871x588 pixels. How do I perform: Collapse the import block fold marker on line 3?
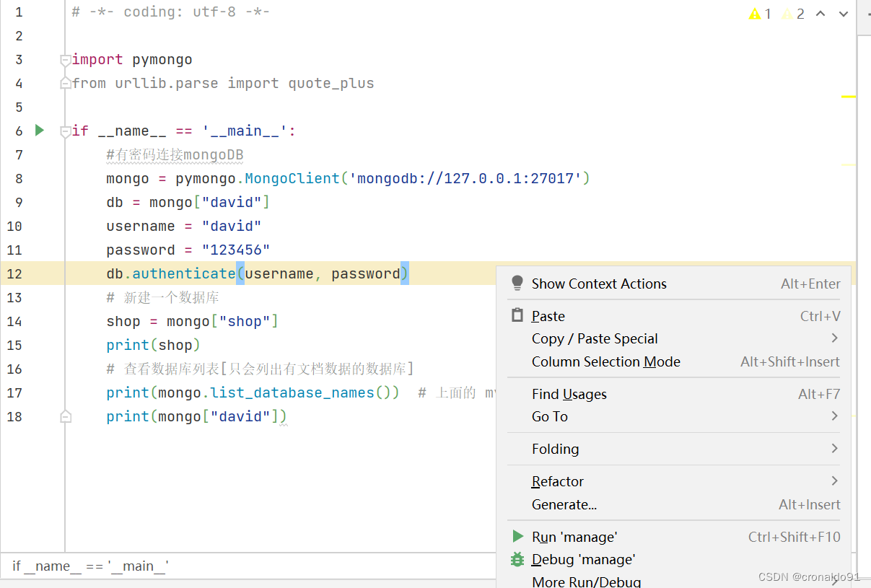point(66,60)
